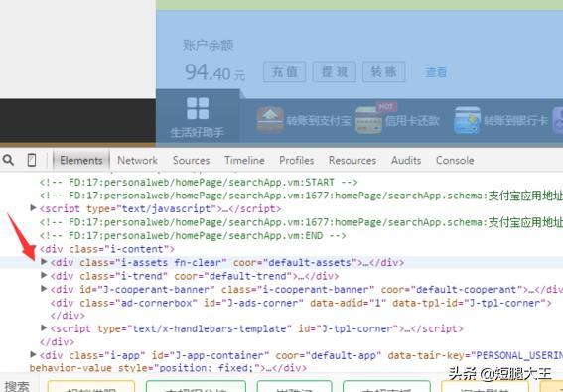Switch to the Network tab

(x=137, y=160)
